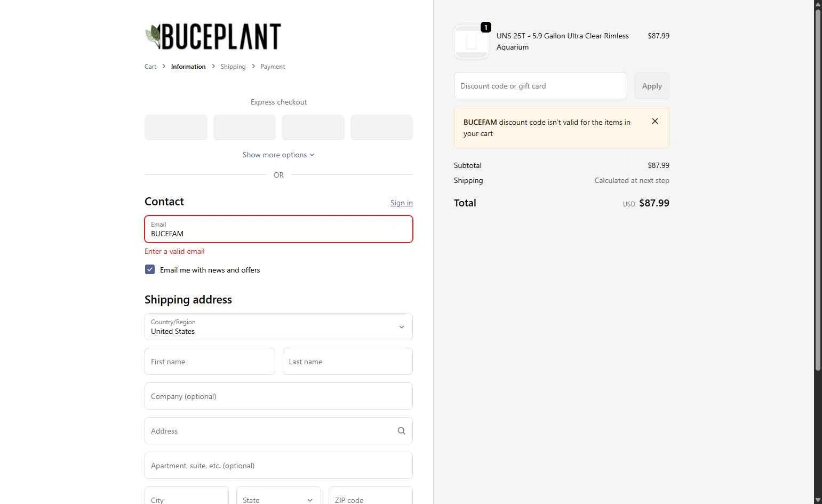
Task: Uncheck Email me with news and offers
Action: [x=150, y=270]
